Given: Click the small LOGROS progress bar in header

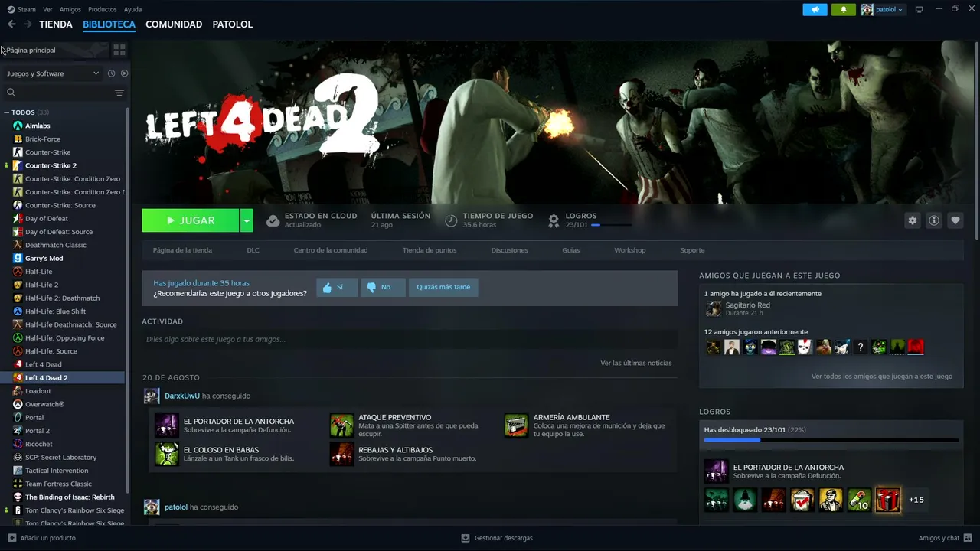Looking at the screenshot, I should point(611,225).
